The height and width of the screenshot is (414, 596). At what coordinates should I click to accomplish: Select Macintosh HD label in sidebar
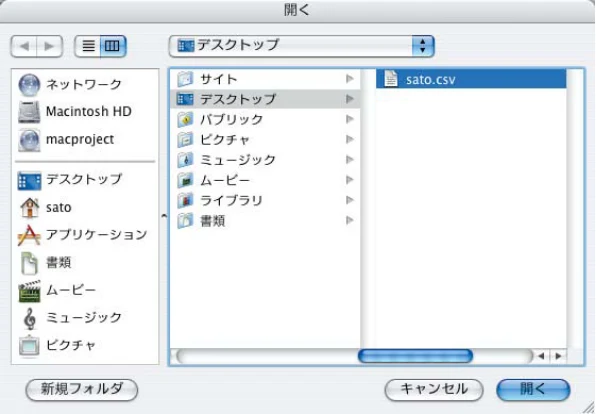(89, 112)
